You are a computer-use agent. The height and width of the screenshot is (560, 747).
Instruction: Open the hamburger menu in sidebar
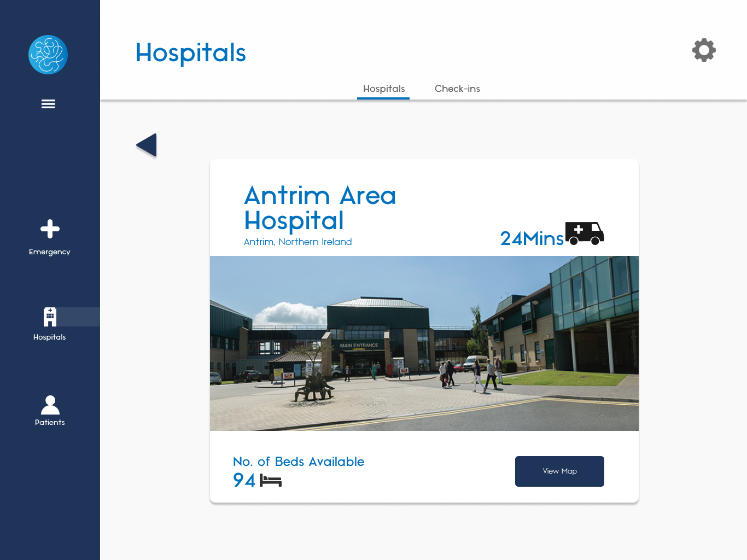(x=48, y=104)
